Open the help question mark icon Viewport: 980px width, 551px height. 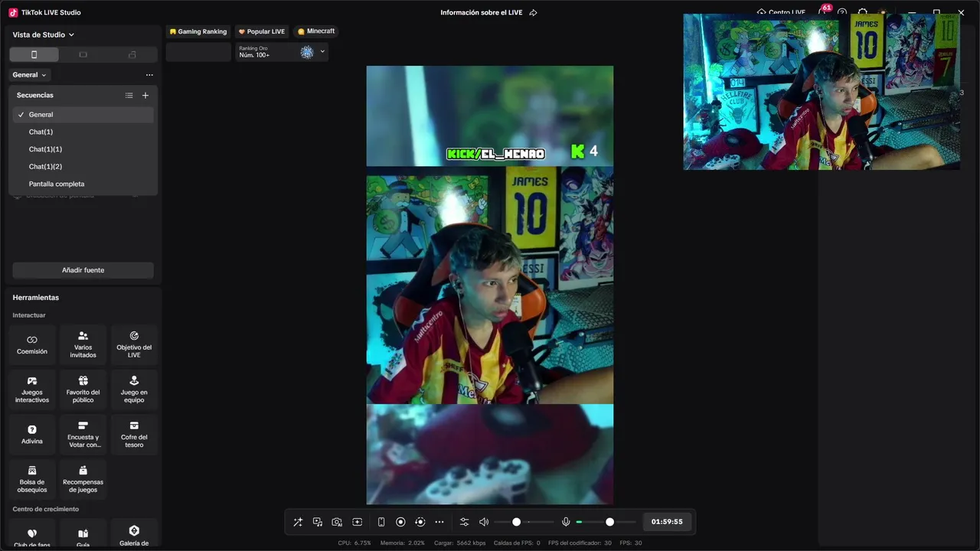tap(842, 12)
